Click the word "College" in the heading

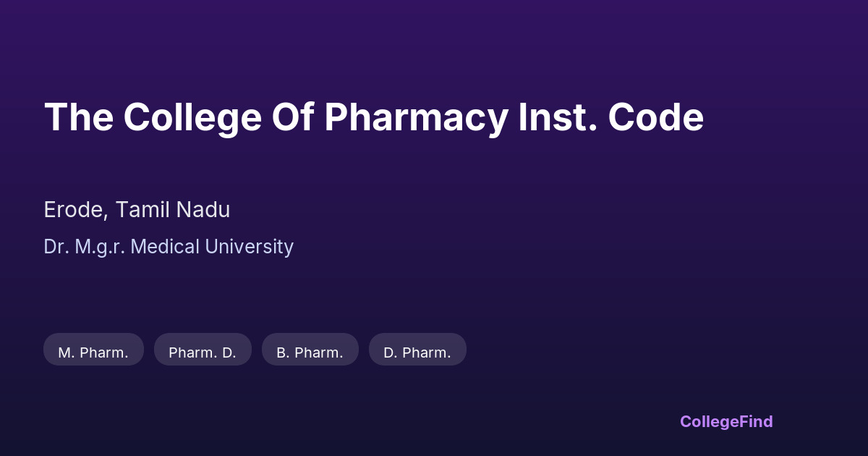tap(192, 117)
